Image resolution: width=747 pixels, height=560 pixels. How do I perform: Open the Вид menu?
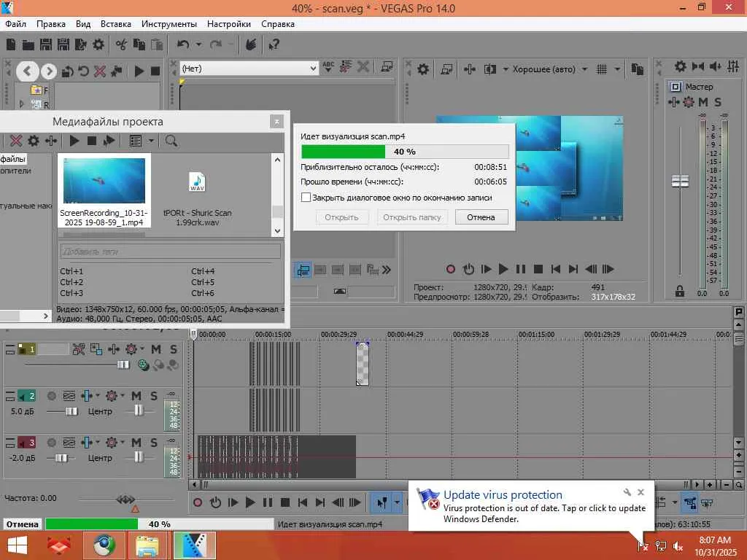[x=83, y=24]
